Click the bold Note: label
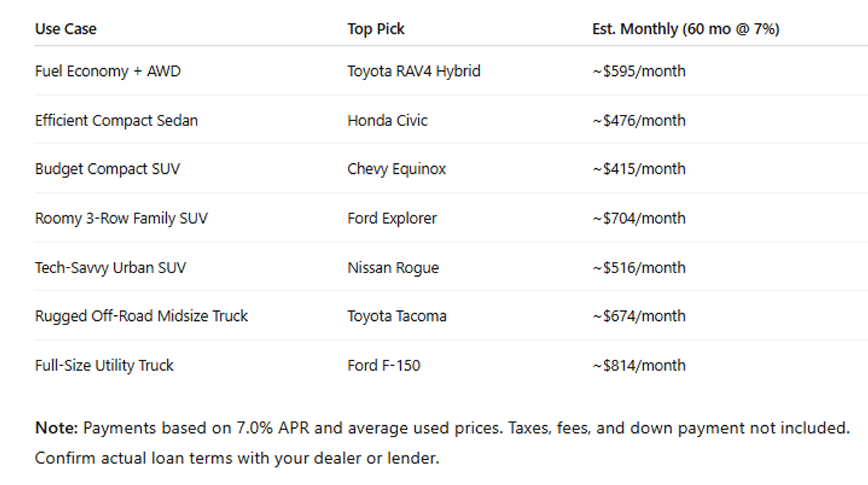The height and width of the screenshot is (485, 868). tap(56, 428)
